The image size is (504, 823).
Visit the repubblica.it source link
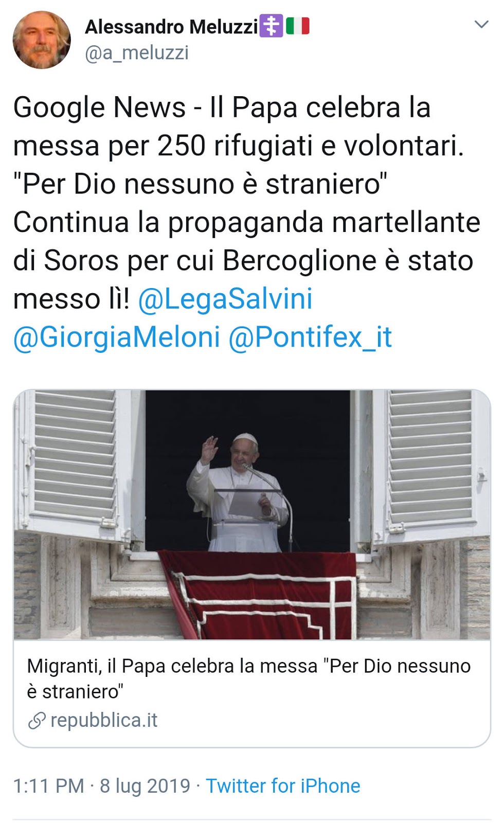point(104,720)
